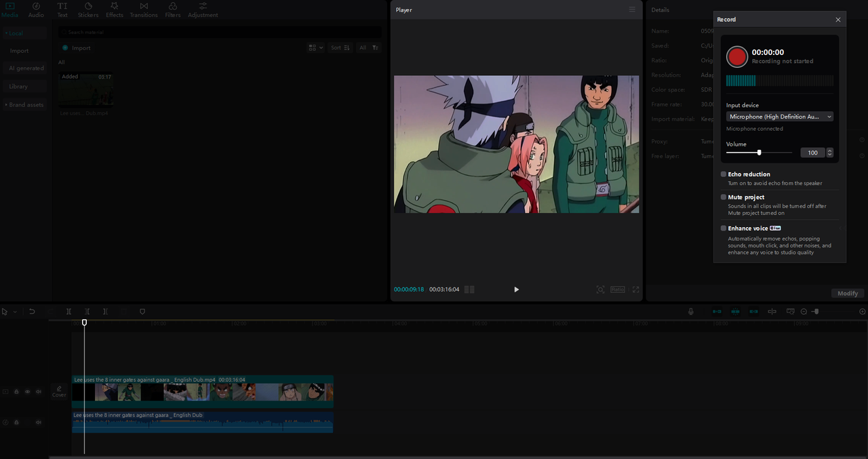Viewport: 868px width, 459px height.
Task: Split the clip at playhead
Action: tap(68, 312)
